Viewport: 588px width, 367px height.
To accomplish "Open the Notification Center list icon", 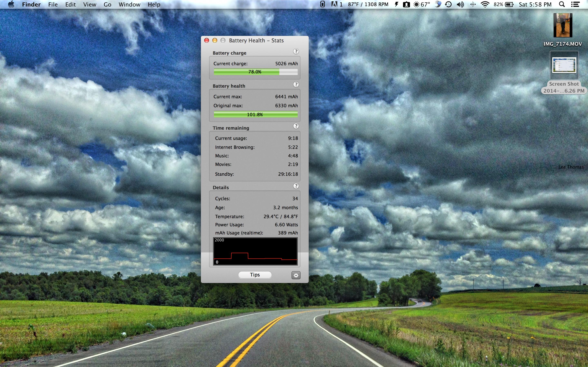I will point(575,4).
